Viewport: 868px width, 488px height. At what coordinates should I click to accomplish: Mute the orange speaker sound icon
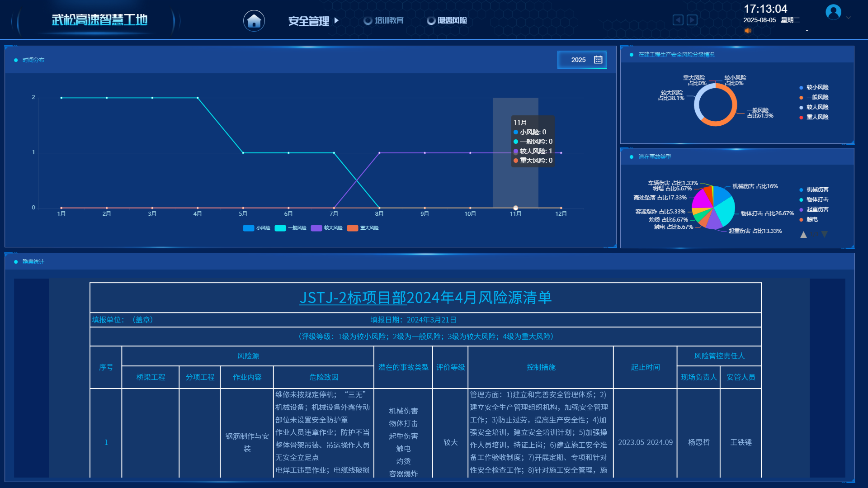[x=748, y=31]
